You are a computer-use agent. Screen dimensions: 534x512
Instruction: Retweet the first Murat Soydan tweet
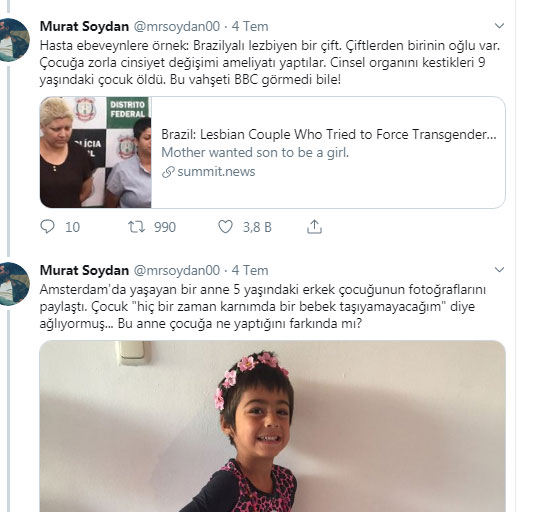click(x=136, y=227)
